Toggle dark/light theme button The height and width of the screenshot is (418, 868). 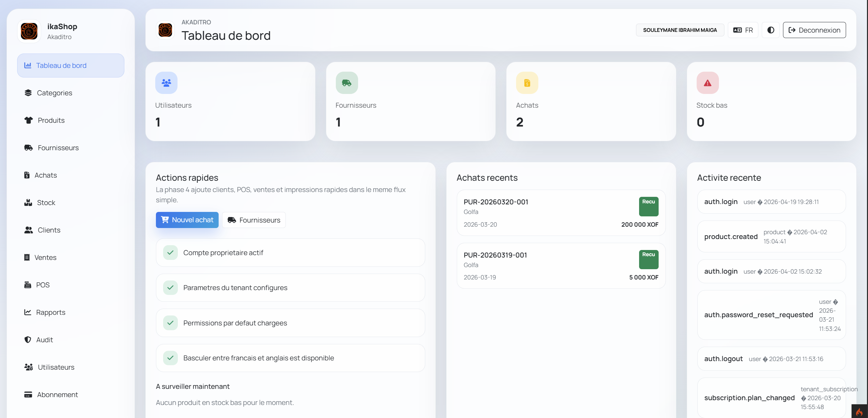770,30
